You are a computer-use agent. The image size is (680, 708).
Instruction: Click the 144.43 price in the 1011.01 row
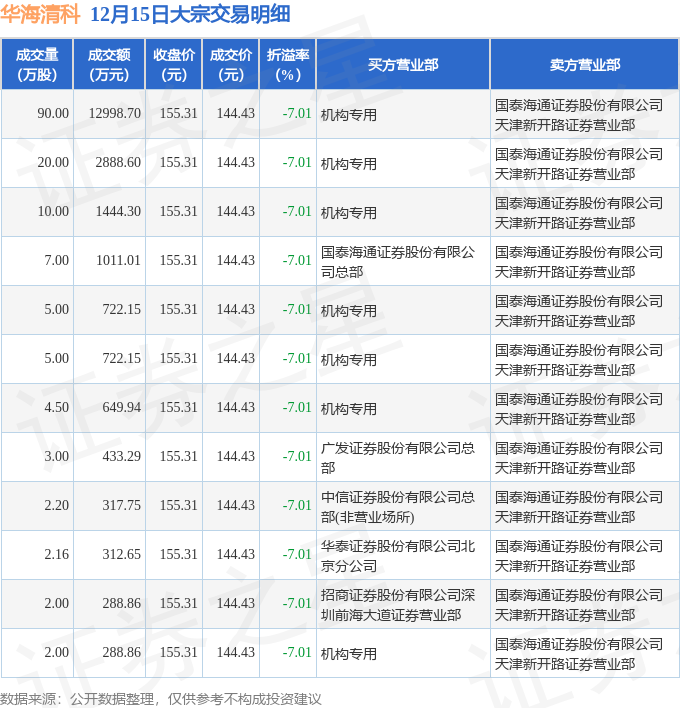coord(236,261)
